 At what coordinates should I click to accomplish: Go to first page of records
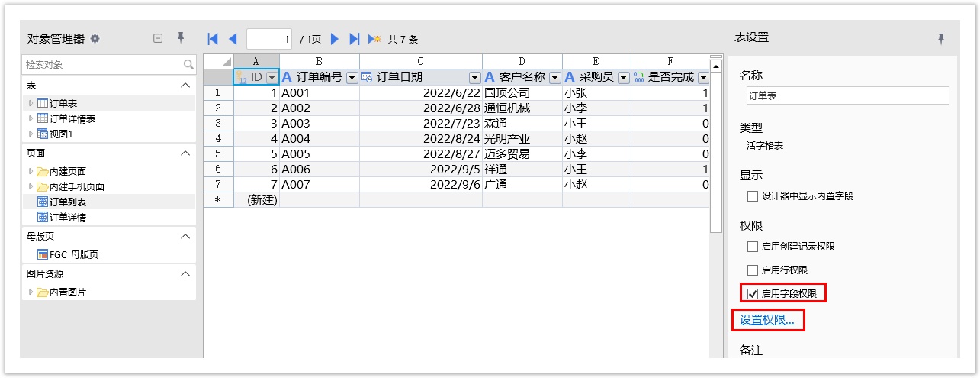(214, 39)
